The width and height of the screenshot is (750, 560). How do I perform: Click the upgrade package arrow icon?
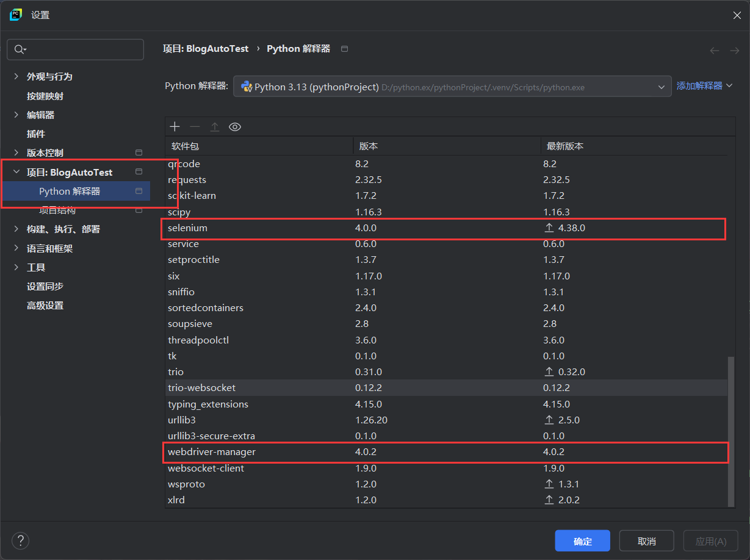pos(215,127)
